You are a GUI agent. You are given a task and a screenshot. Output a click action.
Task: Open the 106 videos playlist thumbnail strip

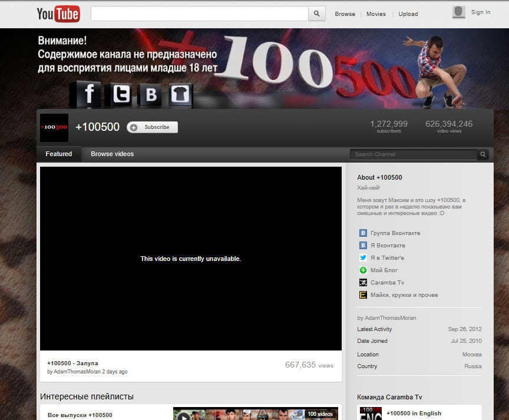[x=256, y=414]
